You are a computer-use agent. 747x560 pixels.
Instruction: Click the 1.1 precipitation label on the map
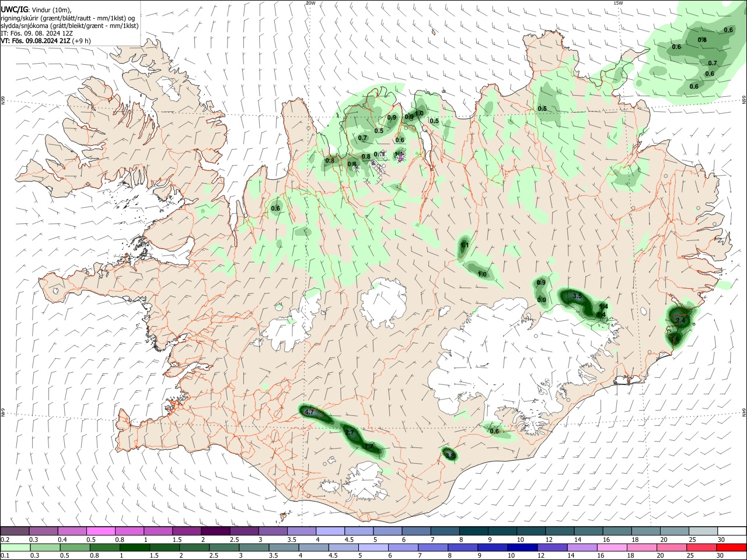click(x=465, y=246)
